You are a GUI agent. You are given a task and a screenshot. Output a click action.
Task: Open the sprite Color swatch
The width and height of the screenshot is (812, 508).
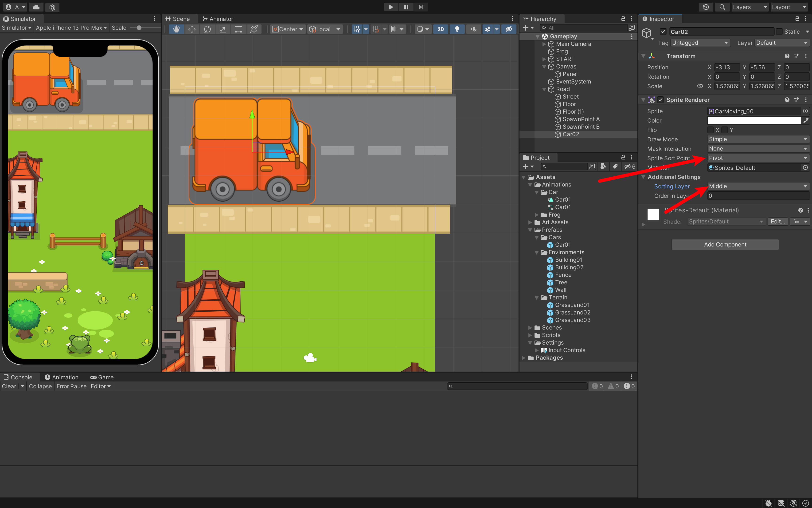(x=754, y=121)
